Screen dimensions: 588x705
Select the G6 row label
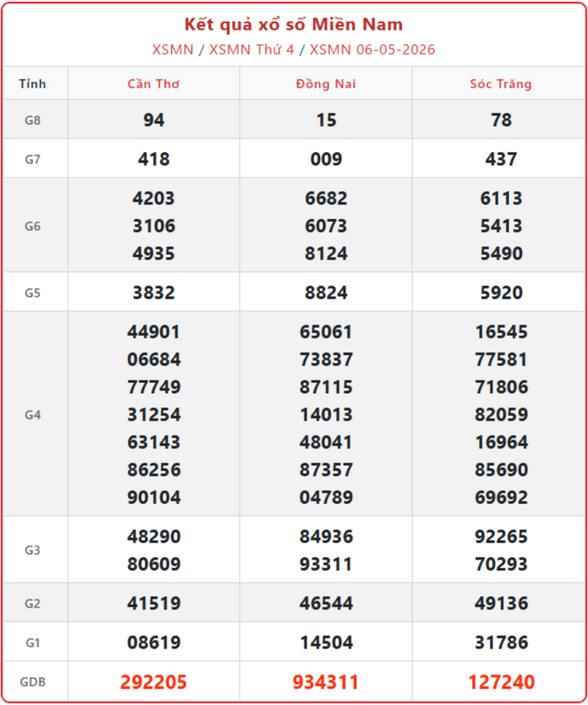[x=33, y=225]
